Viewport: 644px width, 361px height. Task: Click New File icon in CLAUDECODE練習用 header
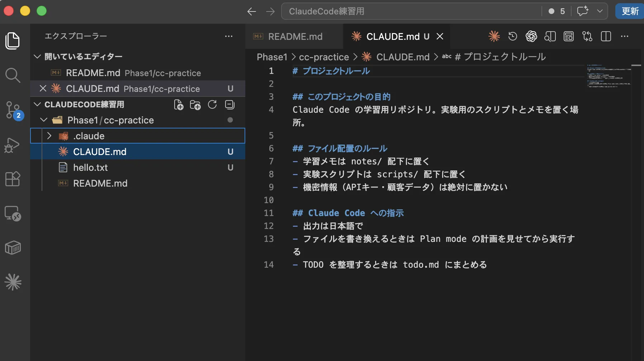click(179, 105)
